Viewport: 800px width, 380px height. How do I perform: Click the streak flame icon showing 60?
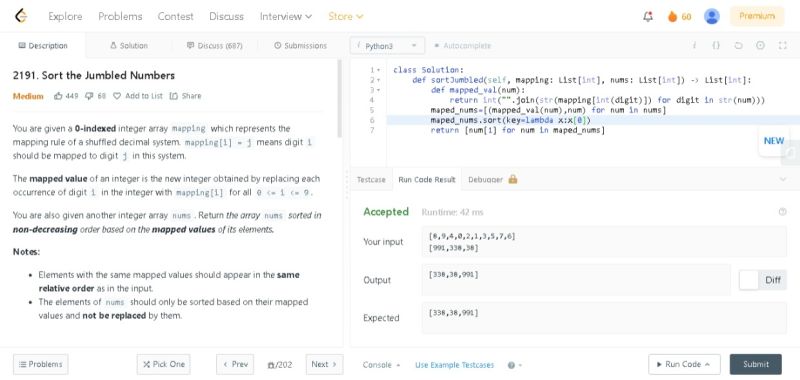pos(672,17)
